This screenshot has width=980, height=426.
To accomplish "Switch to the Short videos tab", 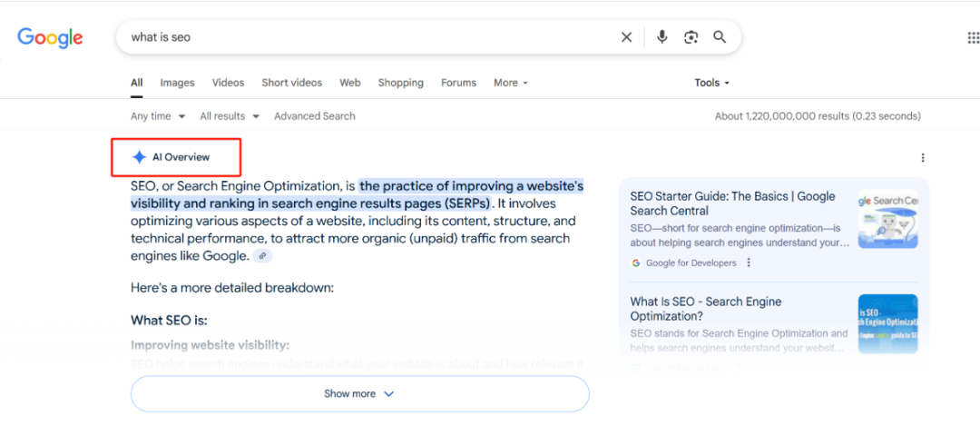I will click(292, 83).
